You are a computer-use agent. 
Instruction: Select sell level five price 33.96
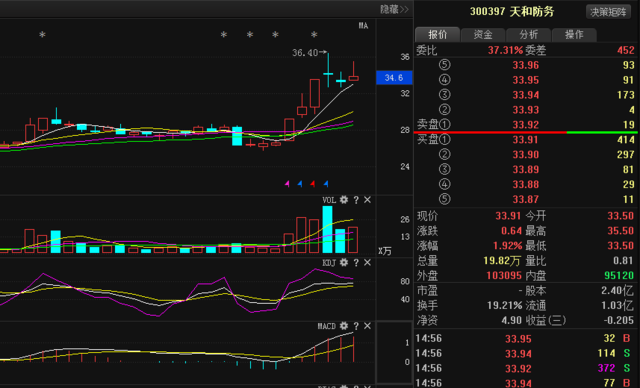[526, 65]
